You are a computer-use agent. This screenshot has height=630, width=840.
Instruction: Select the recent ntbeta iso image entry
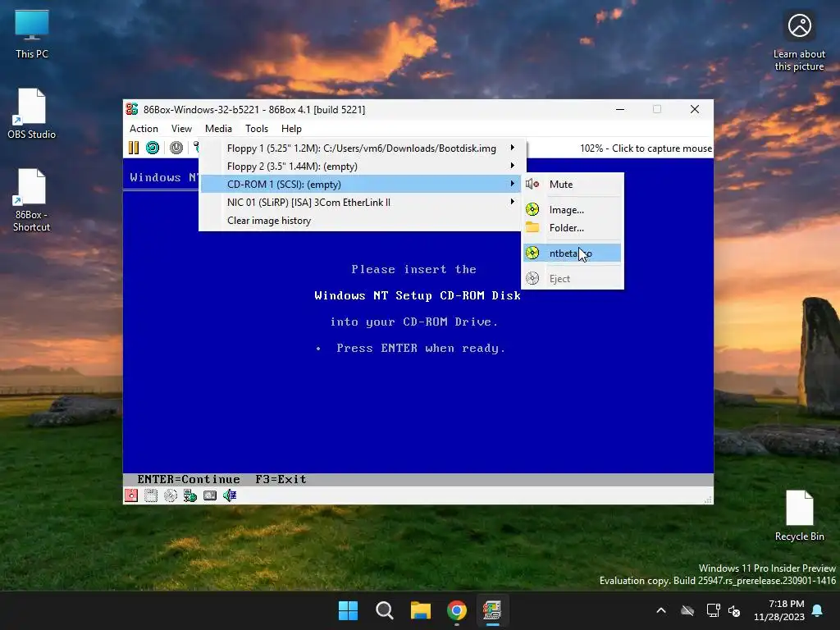[572, 253]
